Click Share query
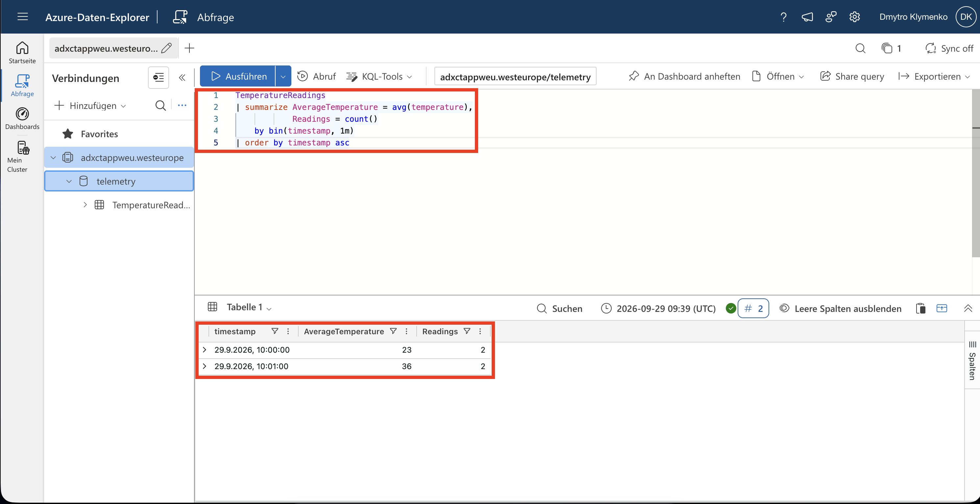Viewport: 980px width, 504px height. pyautogui.click(x=852, y=77)
